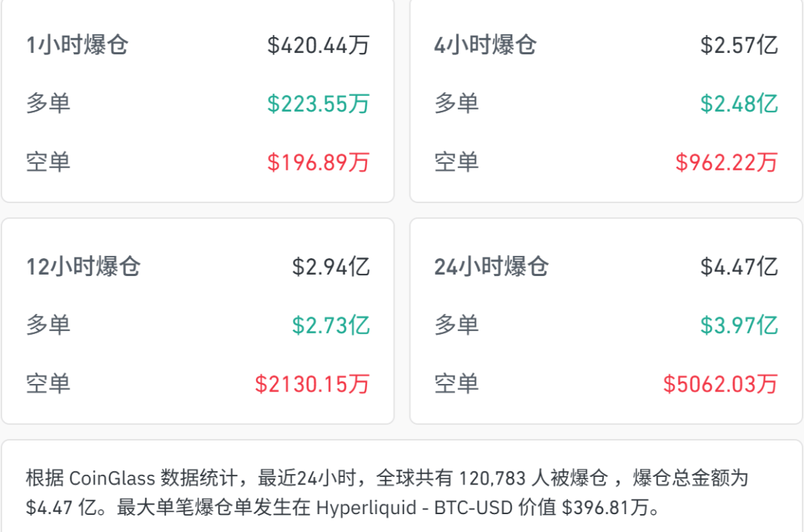Select the 1-hour total $420.44万

[x=319, y=45]
